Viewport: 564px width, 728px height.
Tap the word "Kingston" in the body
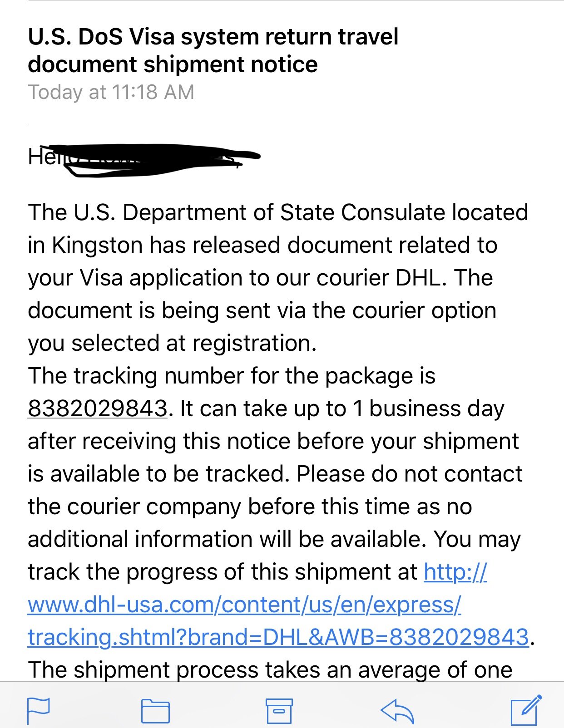(97, 245)
